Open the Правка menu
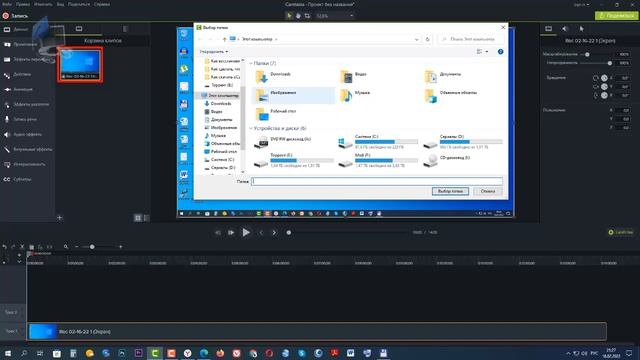 [22, 4]
